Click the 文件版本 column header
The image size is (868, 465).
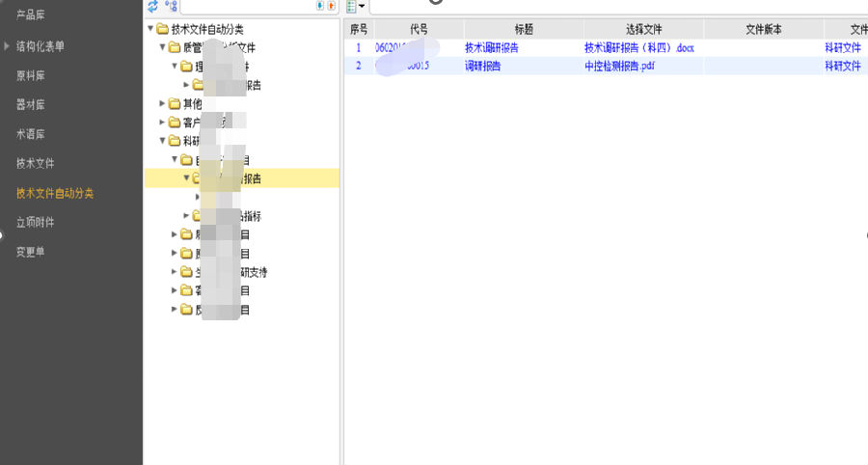764,29
